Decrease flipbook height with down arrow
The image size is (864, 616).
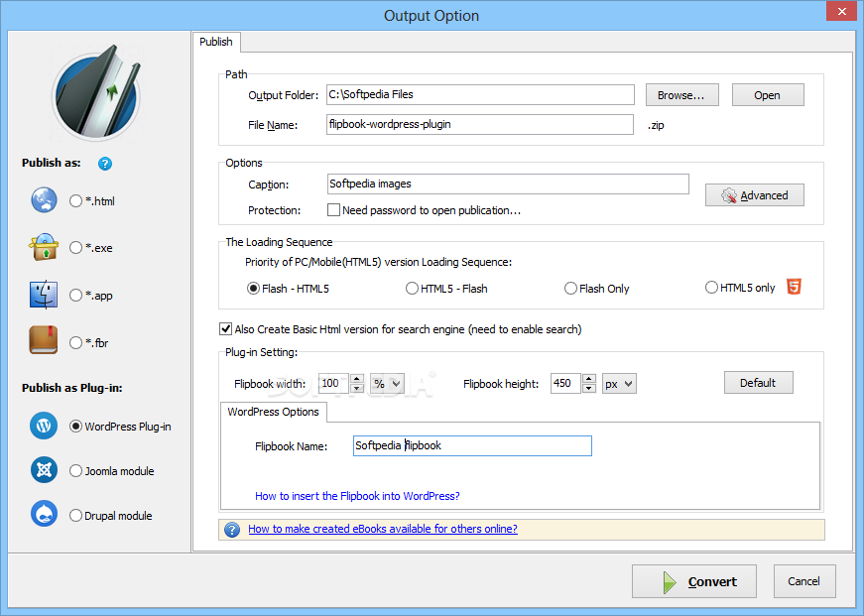[589, 389]
